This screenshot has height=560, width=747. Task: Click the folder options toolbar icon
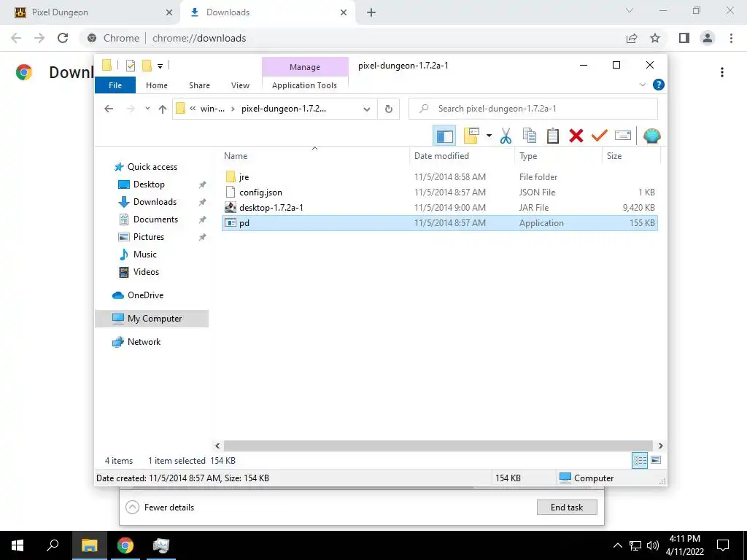pyautogui.click(x=472, y=136)
